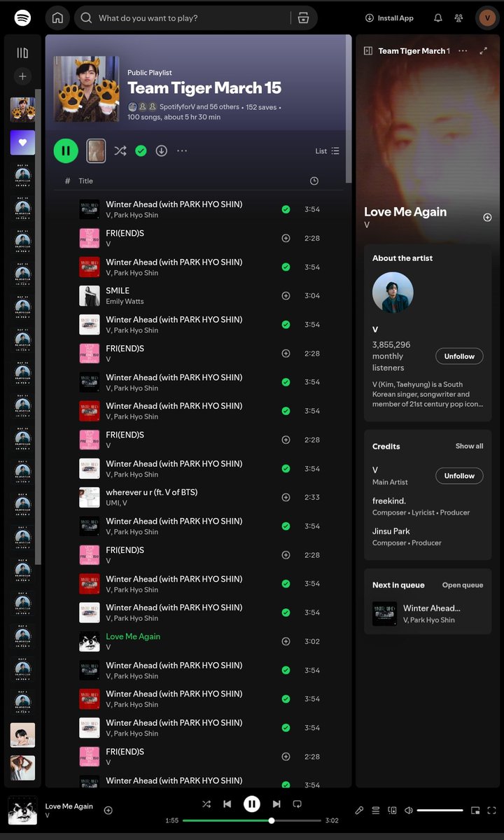Open Friend Activity icon
The width and height of the screenshot is (504, 840).
(458, 18)
